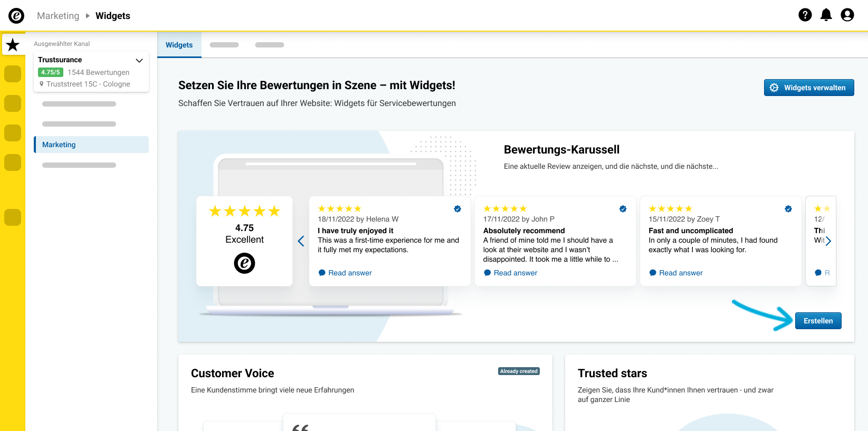This screenshot has height=431, width=868.
Task: Click the Trusted Shops logo in header
Action: pyautogui.click(x=16, y=16)
